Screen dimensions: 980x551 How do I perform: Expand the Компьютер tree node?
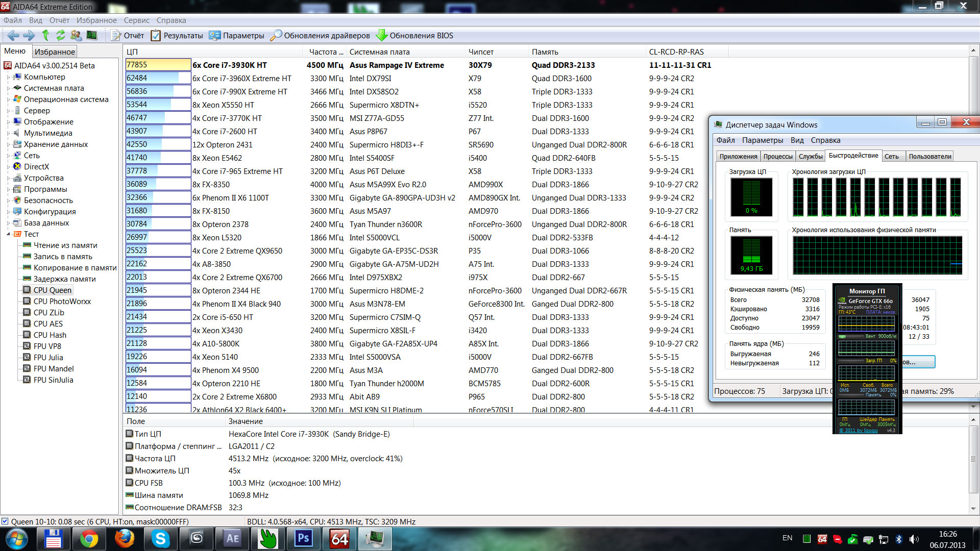(8, 77)
